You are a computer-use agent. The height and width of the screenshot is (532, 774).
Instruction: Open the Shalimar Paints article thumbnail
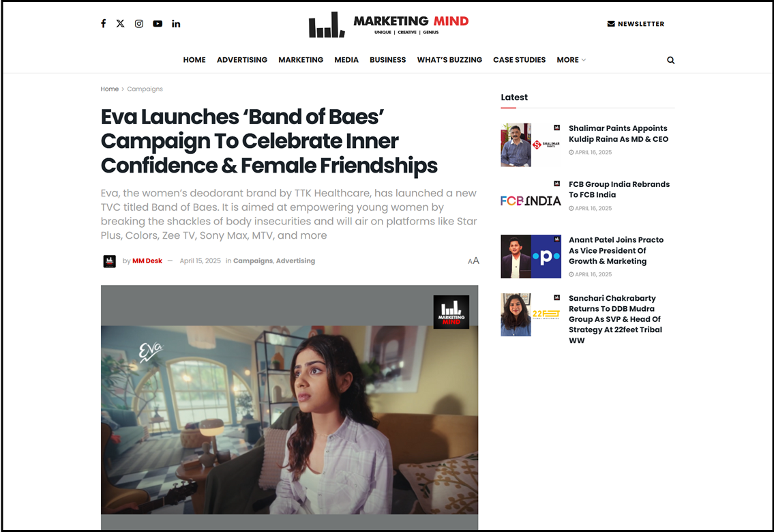pos(531,145)
